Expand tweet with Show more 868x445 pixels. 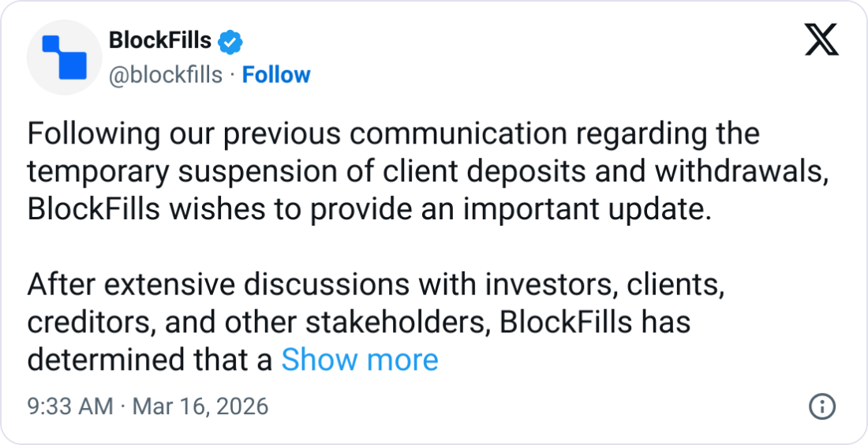[x=360, y=360]
